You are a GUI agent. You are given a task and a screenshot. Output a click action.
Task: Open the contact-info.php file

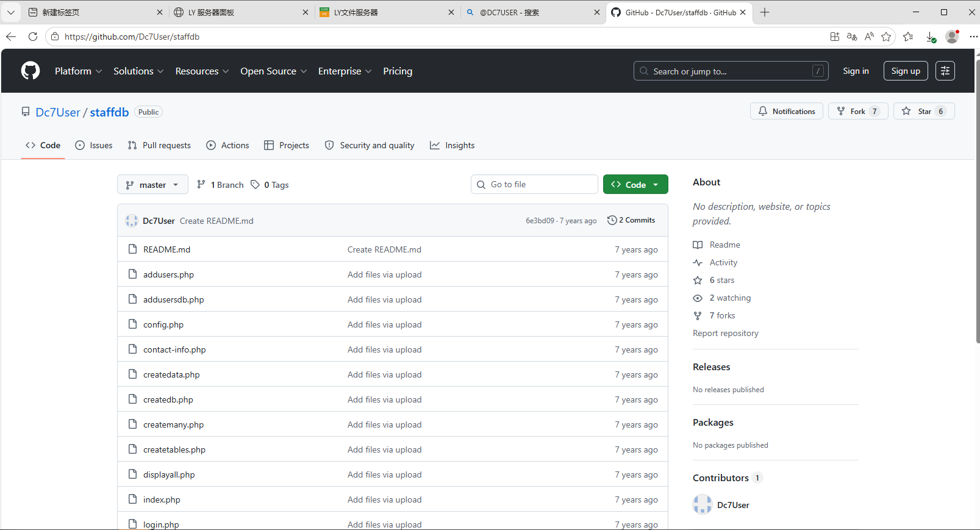tap(174, 349)
